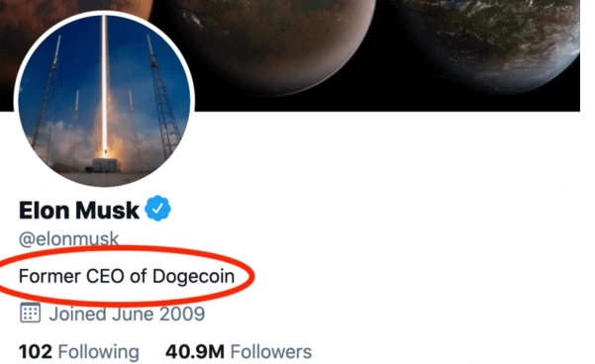Click the Former CEO of Dogecoin bio
Viewport: 595px width, 364px height.
tap(127, 276)
